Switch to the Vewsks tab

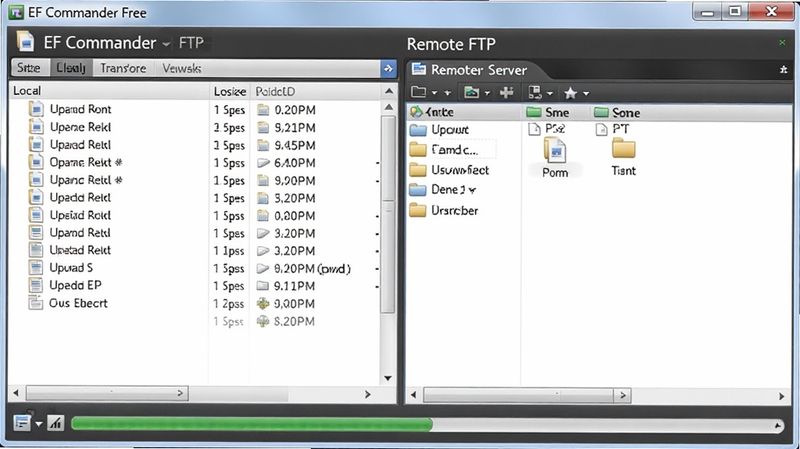pyautogui.click(x=182, y=68)
